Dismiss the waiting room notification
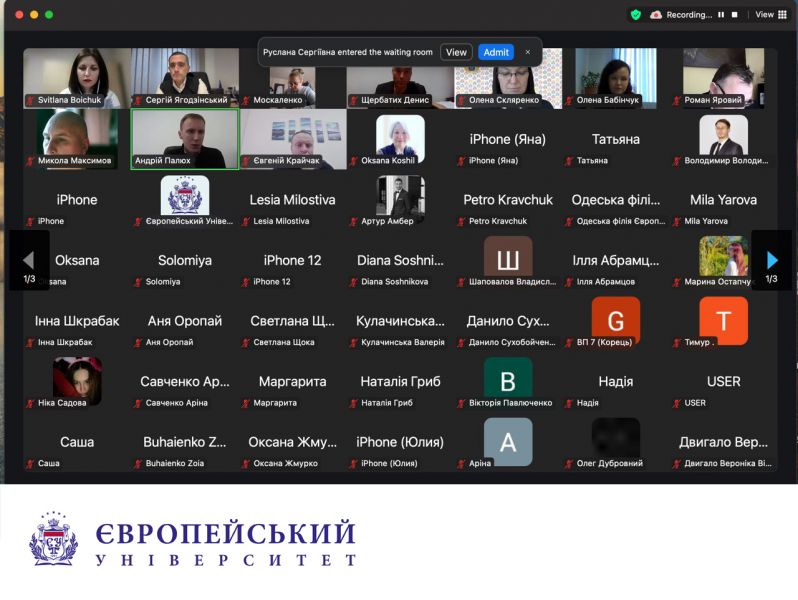 (528, 52)
